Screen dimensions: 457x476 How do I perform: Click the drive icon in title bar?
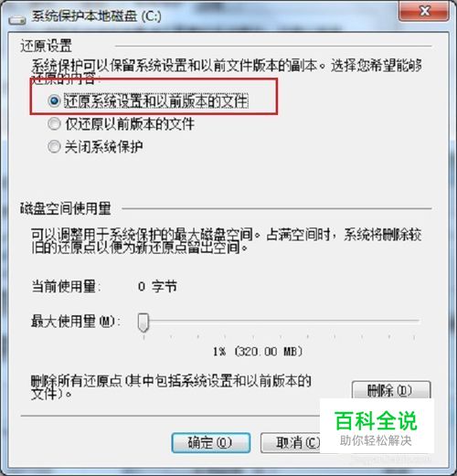pos(17,20)
